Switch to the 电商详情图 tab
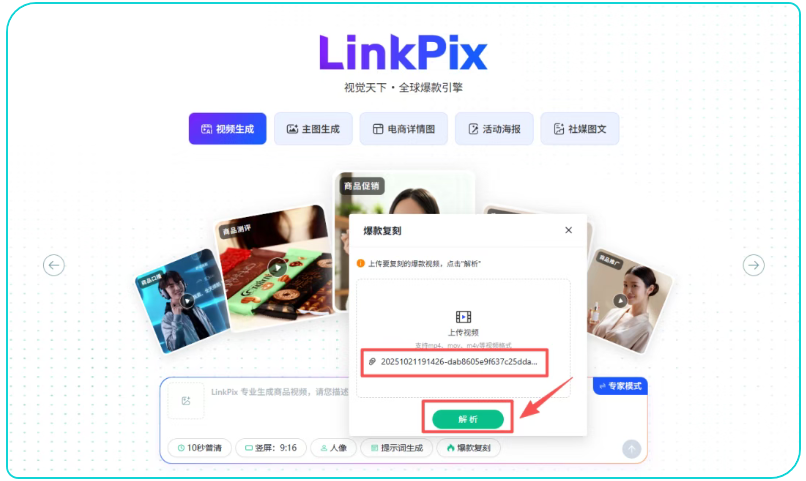The height and width of the screenshot is (481, 806). point(404,128)
